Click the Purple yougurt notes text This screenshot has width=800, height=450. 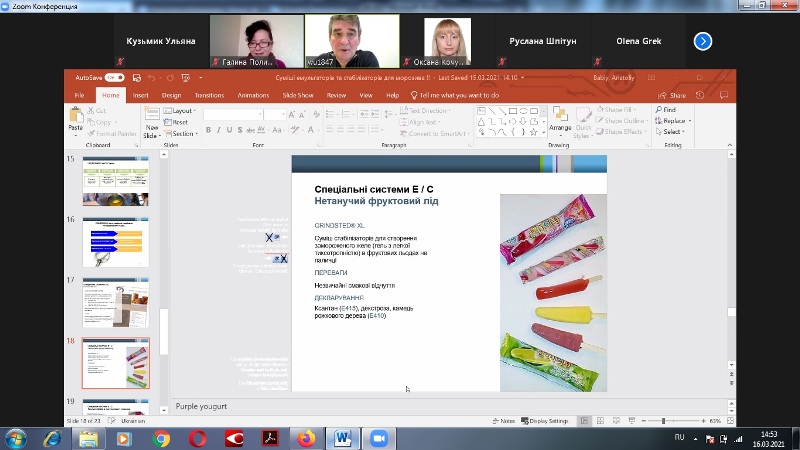point(201,407)
